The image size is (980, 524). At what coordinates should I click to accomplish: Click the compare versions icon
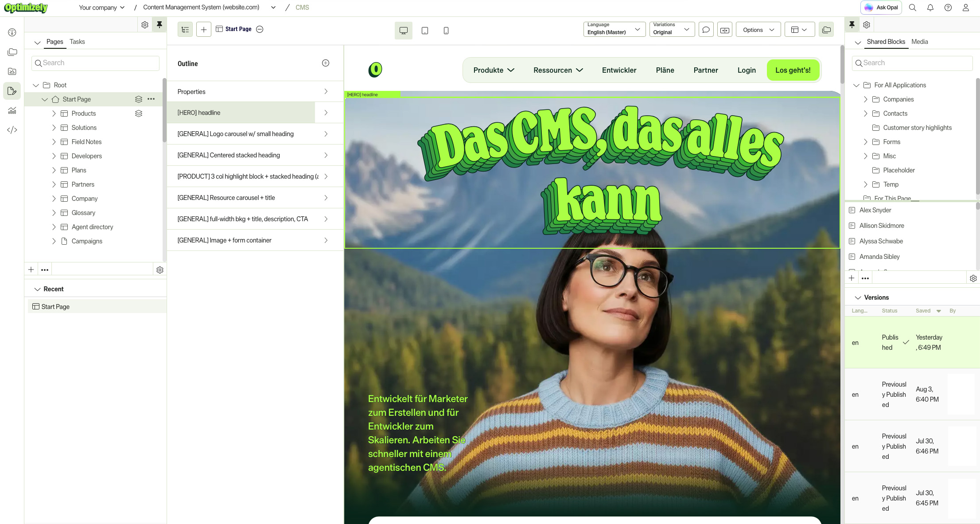725,30
